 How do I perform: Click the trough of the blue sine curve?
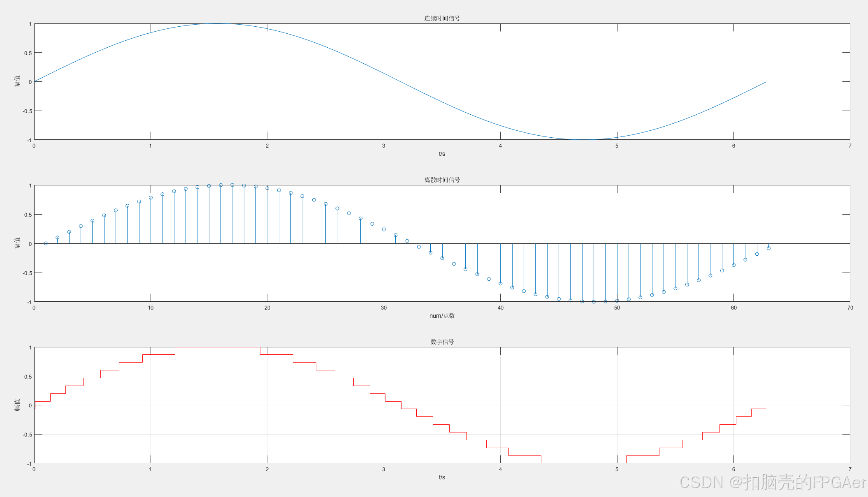point(583,140)
